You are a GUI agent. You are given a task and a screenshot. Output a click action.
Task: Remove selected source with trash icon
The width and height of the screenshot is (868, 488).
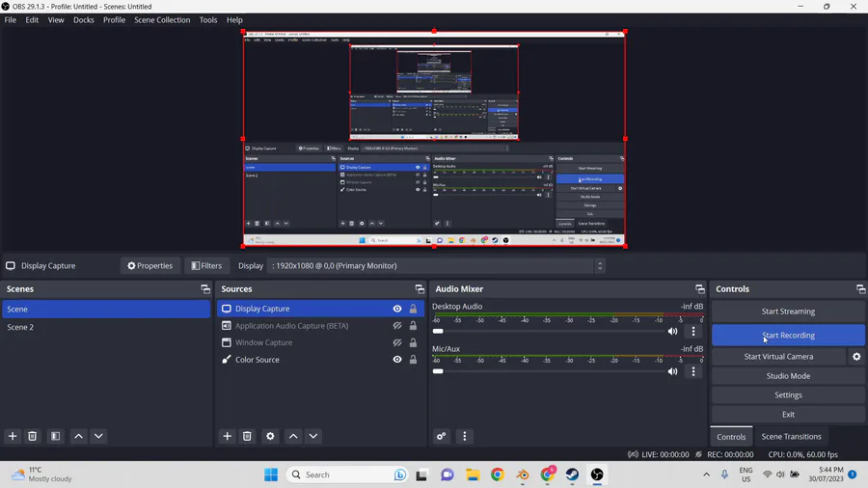tap(247, 436)
